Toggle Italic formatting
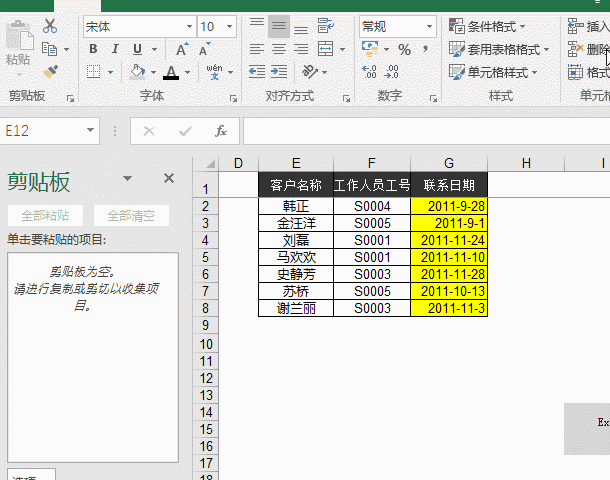This screenshot has height=480, width=610. 115,49
